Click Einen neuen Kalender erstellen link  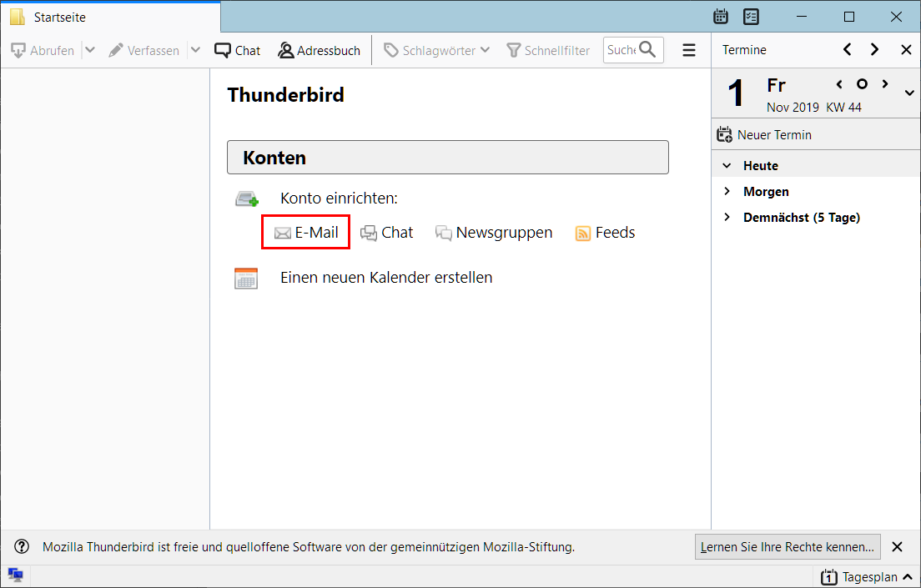point(385,278)
